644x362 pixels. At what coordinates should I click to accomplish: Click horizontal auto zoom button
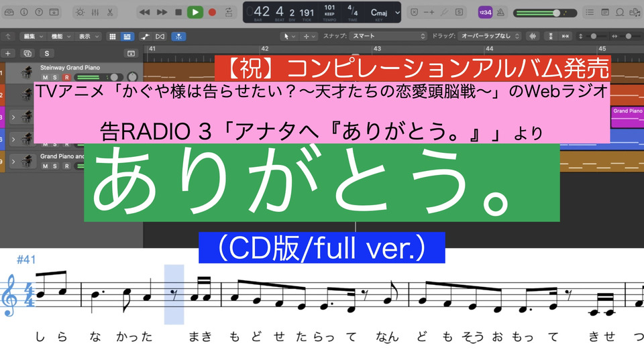coord(566,36)
